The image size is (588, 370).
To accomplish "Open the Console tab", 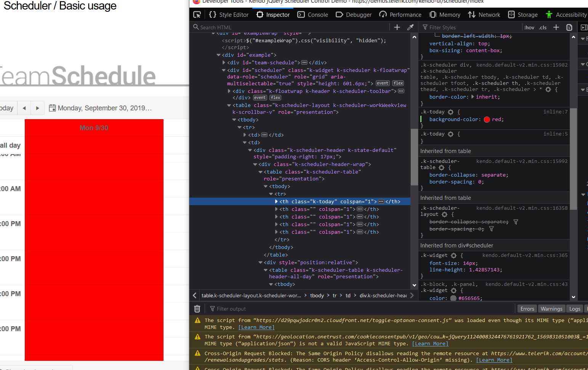I will point(313,14).
